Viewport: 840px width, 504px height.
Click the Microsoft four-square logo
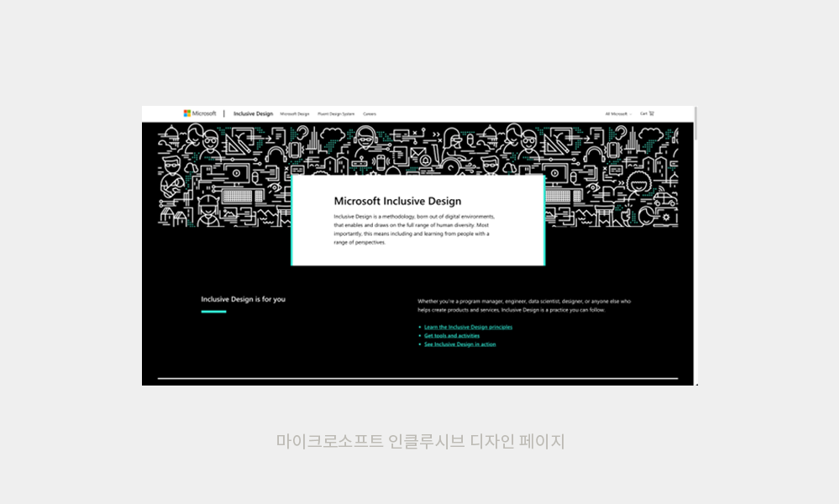tap(187, 113)
